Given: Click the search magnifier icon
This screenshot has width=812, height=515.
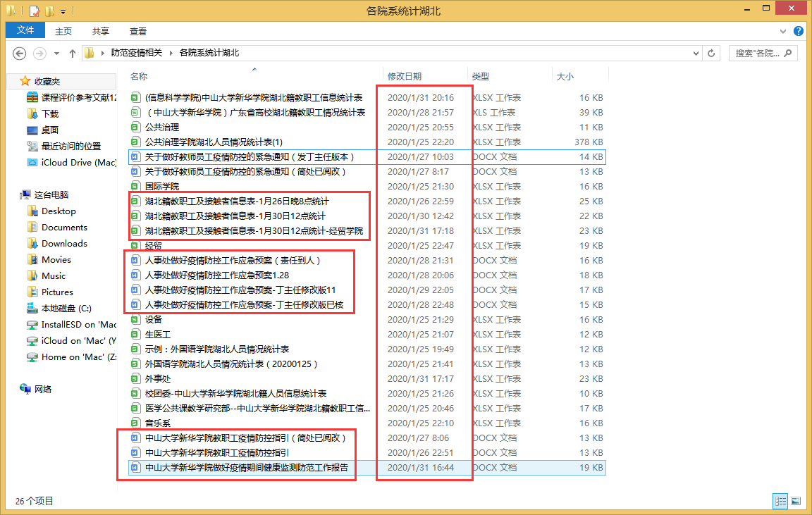Looking at the screenshot, I should click(787, 54).
